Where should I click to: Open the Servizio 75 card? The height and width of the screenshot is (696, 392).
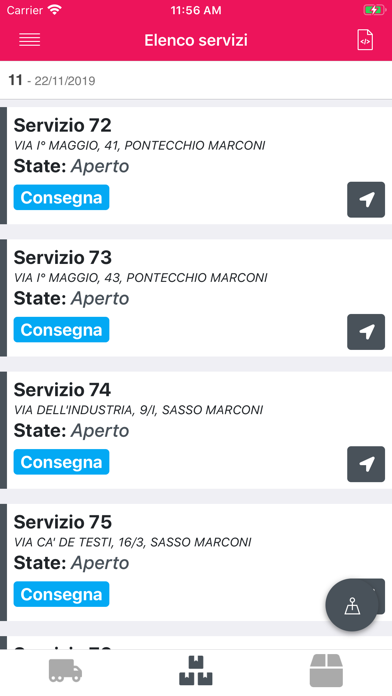196,562
